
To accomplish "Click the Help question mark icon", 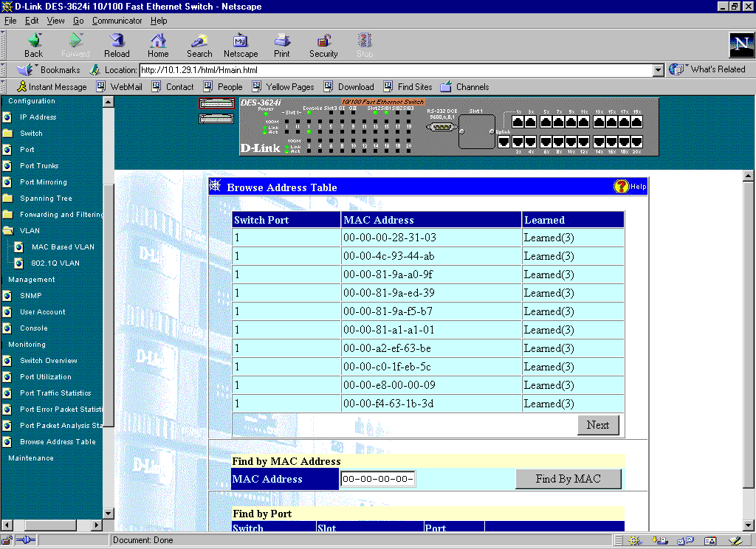I will click(x=621, y=187).
